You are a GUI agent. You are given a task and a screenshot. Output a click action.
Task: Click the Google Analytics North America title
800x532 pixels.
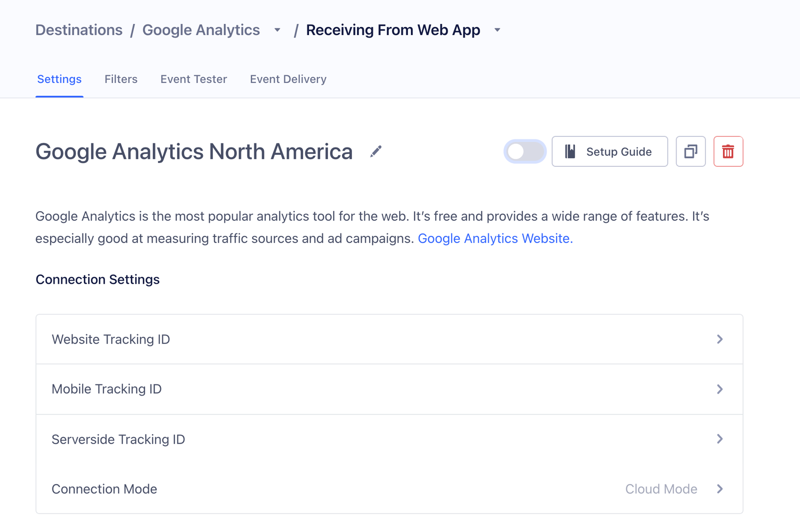(194, 152)
